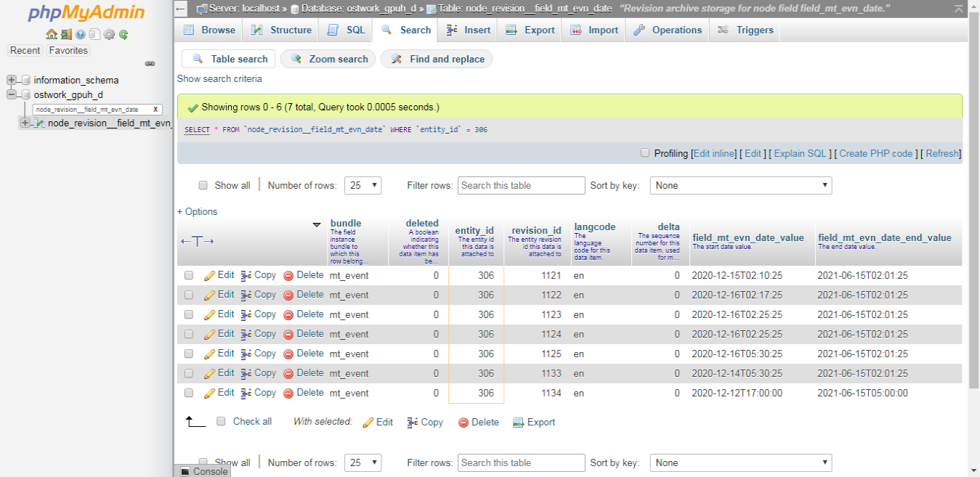Click red Delete icon for revision 1134
The image size is (980, 477).
(x=288, y=394)
